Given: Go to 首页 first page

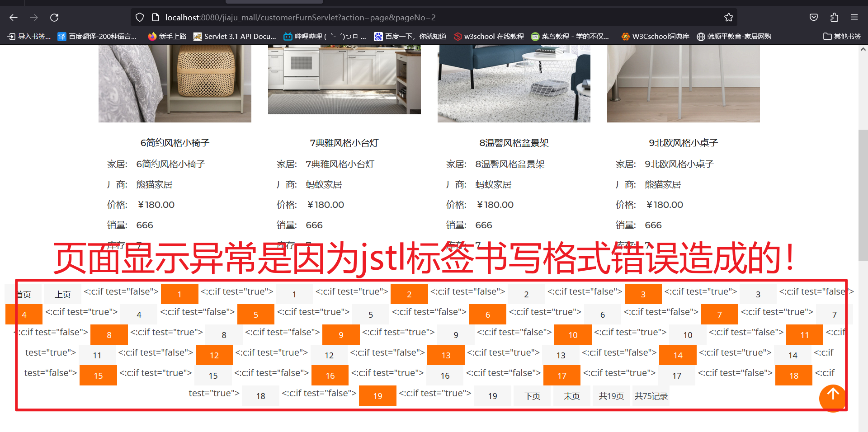Looking at the screenshot, I should click(23, 294).
